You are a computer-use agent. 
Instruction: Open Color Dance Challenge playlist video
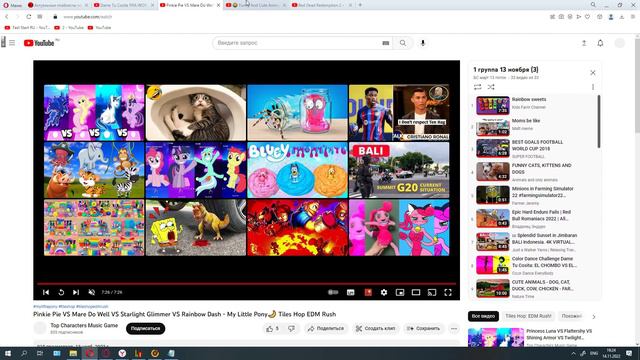point(531,265)
